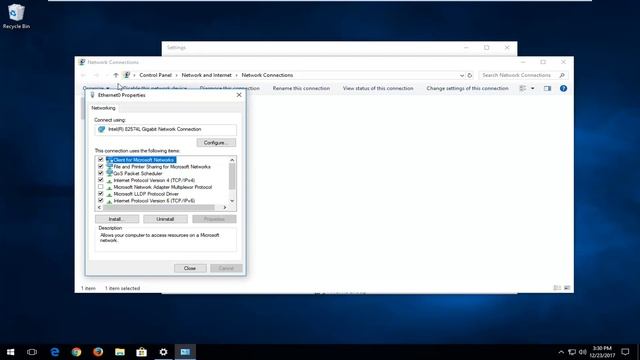
Task: Click Rename this connection
Action: click(301, 88)
